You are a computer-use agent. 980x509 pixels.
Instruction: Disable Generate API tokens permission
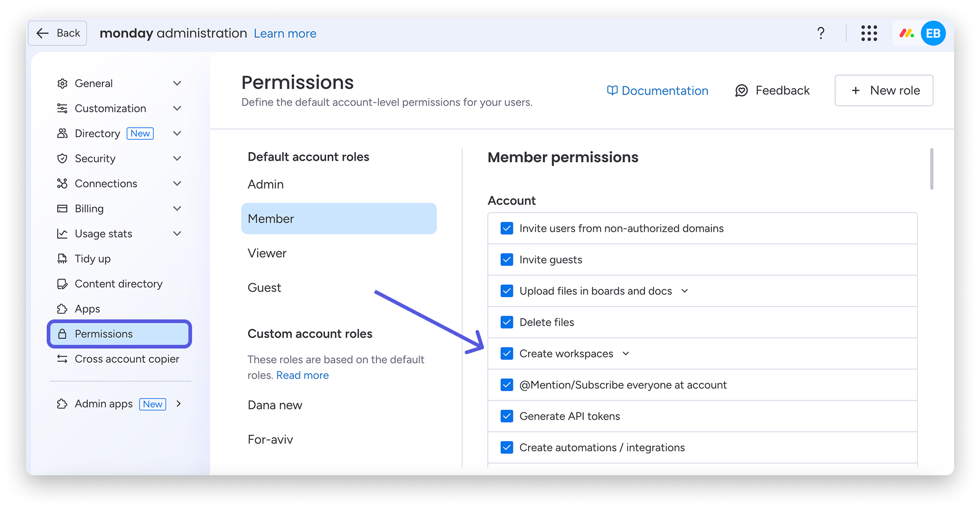click(x=507, y=416)
